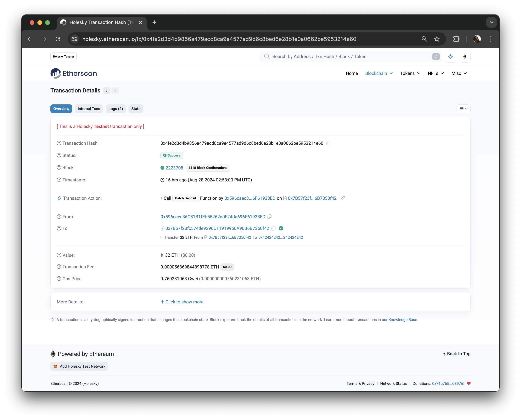Click help icon next to To label

(59, 228)
